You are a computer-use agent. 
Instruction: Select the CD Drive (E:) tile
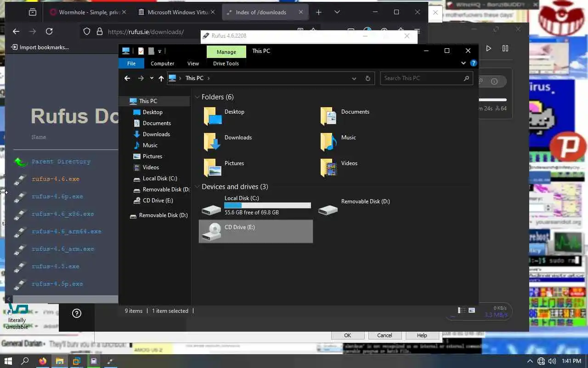256,231
